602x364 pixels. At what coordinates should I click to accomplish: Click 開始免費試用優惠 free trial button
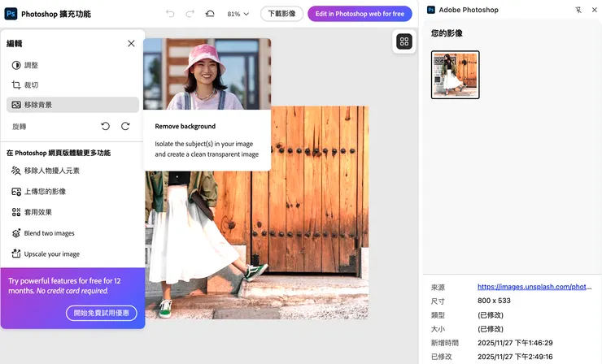pyautogui.click(x=102, y=313)
